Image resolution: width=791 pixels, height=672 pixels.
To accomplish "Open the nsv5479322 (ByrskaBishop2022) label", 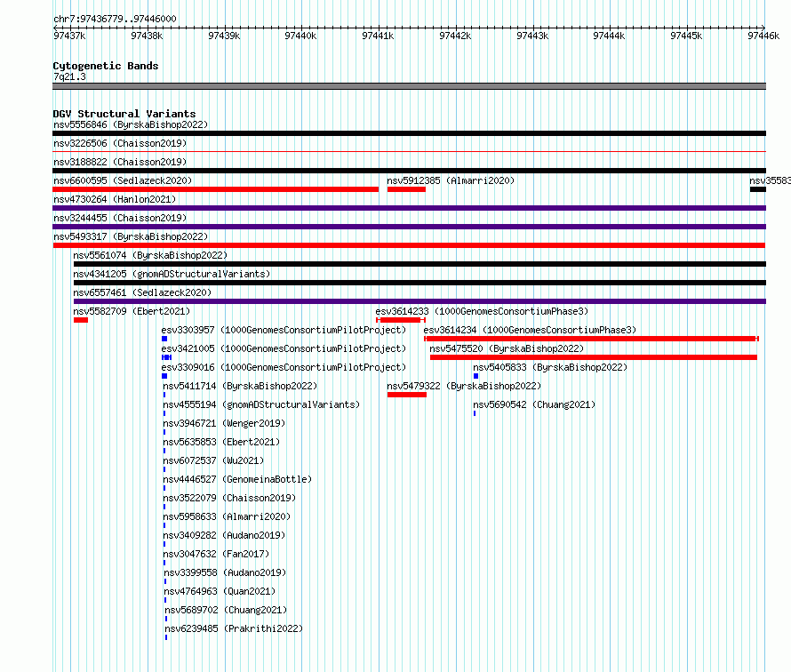I will (x=464, y=386).
